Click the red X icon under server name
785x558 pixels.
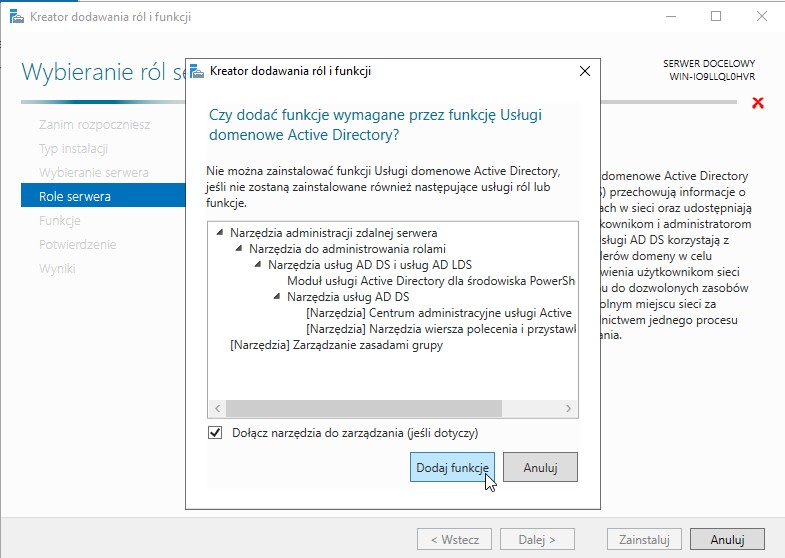click(x=757, y=103)
